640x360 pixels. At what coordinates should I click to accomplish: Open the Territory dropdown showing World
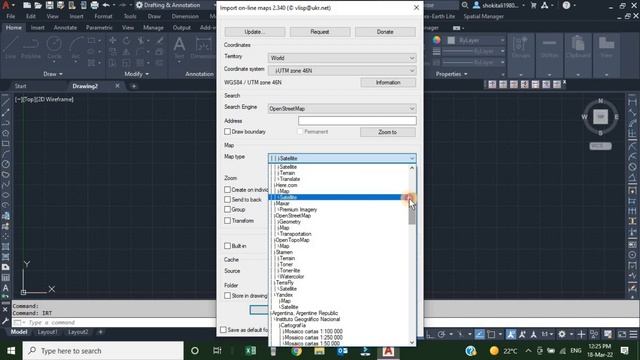342,58
